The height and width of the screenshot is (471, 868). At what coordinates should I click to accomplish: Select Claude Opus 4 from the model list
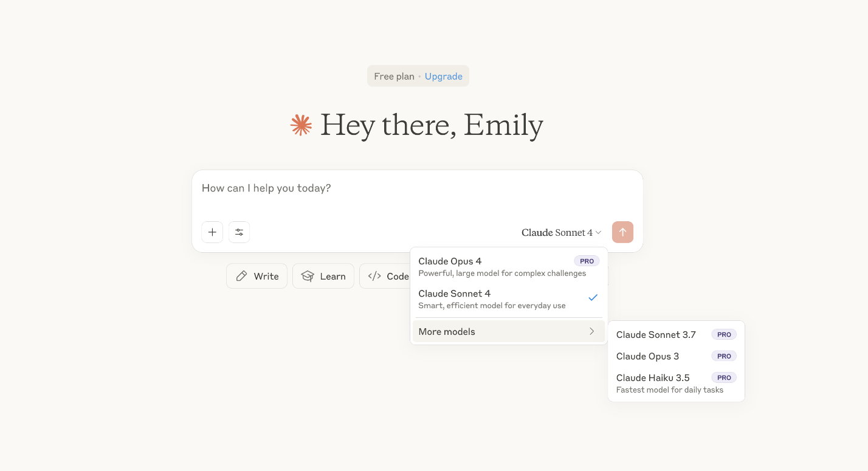509,266
